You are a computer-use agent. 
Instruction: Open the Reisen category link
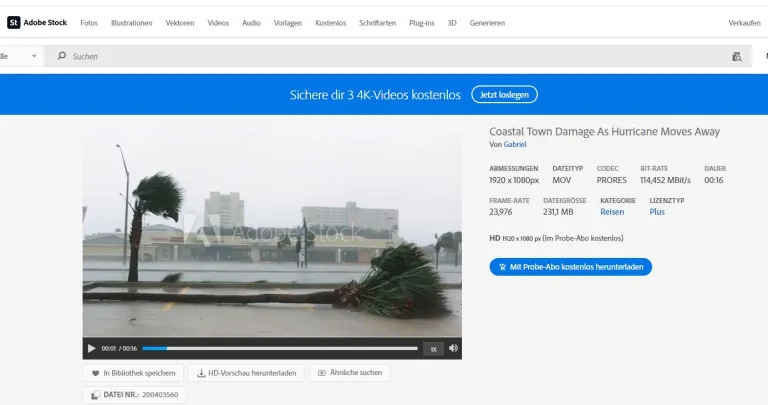pos(612,212)
